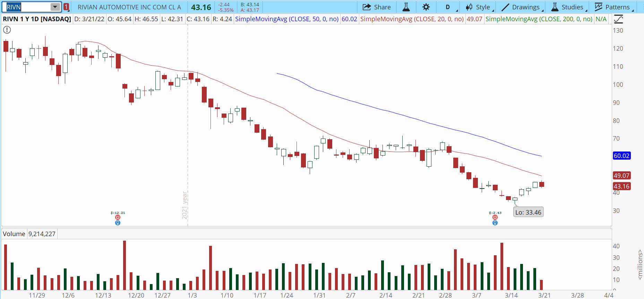Click the volume value 9,214,227
This screenshot has width=644, height=299.
[42, 234]
